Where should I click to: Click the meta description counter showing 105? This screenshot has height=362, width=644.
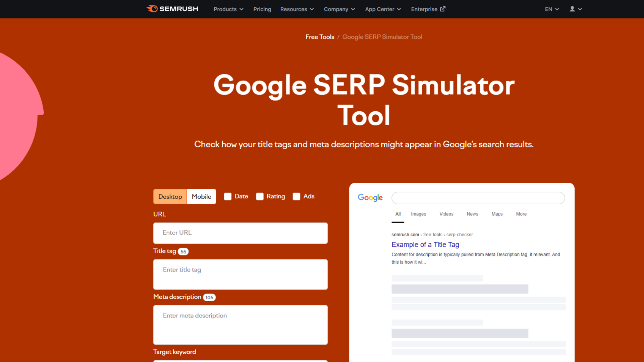point(209,297)
